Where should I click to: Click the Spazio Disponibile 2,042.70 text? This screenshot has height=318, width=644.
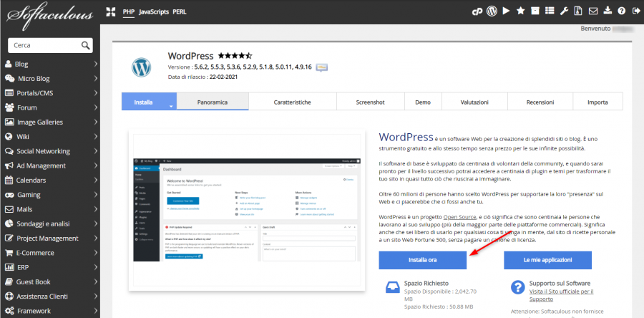pos(440,295)
